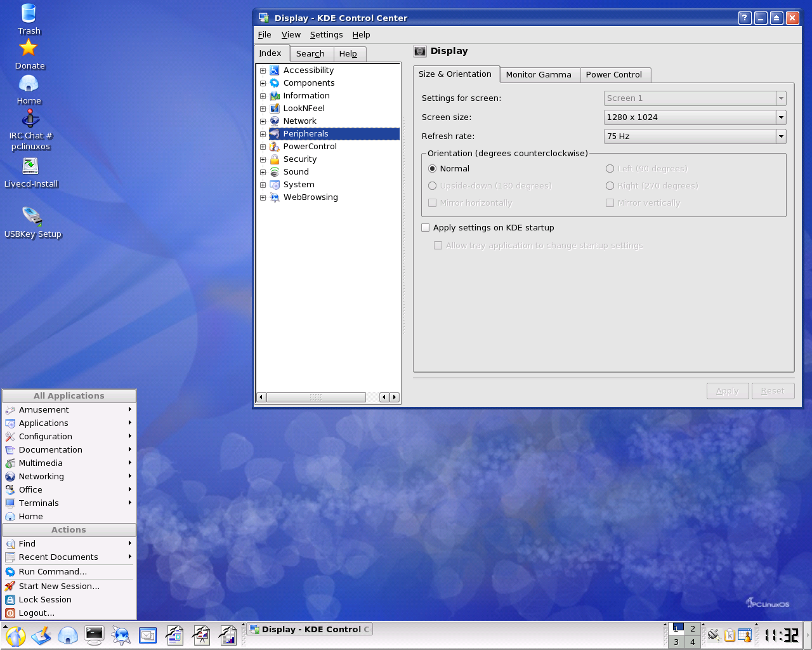Select the PowerControl tree item
Screen dimensions: 812x650
[310, 147]
